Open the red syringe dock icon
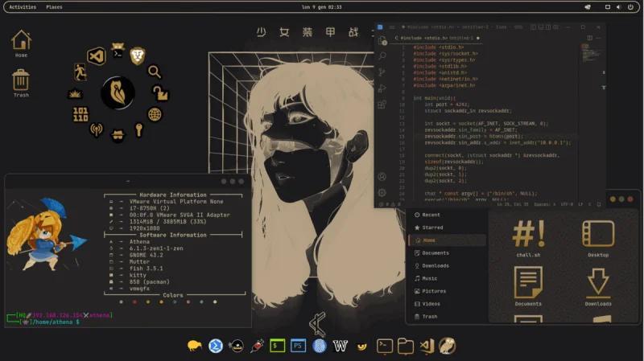644x361 pixels. [257, 346]
